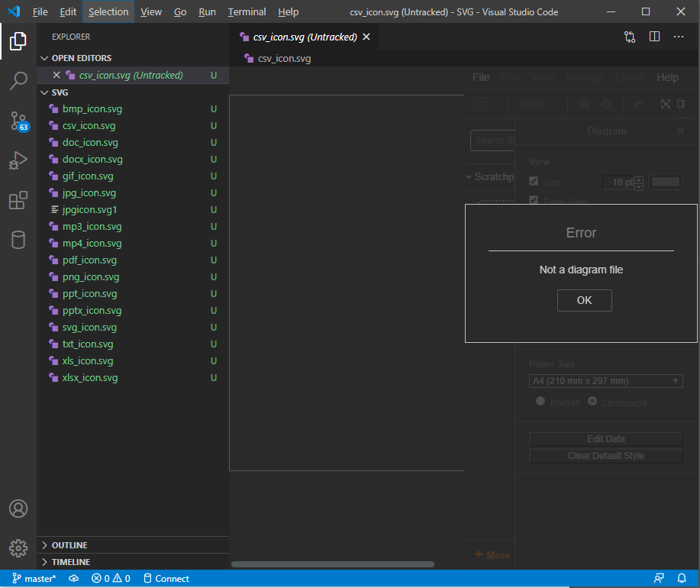
Task: Click the Clear Default Style button
Action: pyautogui.click(x=606, y=456)
